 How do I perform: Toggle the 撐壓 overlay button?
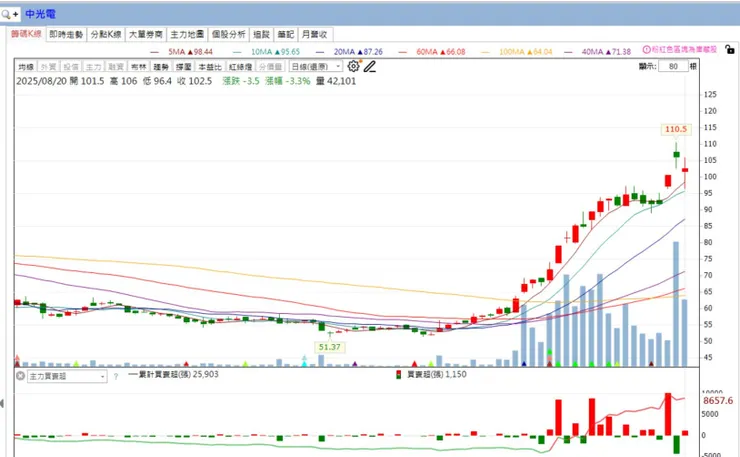[x=184, y=67]
